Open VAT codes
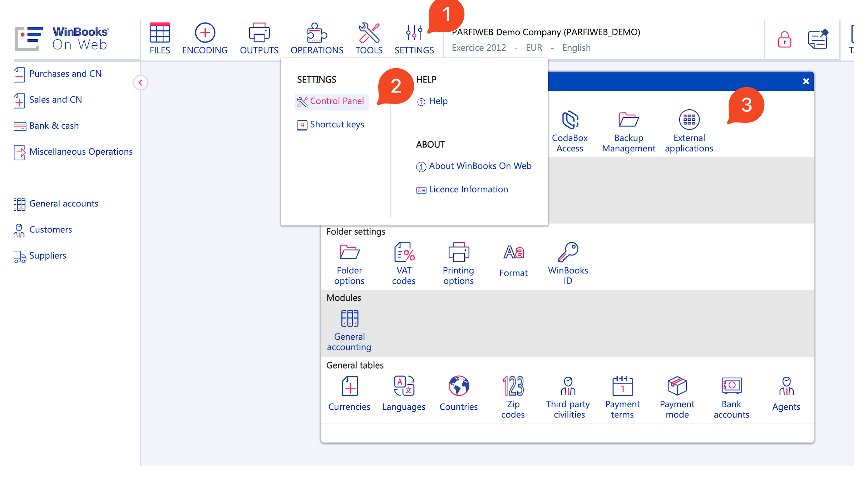868x480 pixels. [x=404, y=264]
